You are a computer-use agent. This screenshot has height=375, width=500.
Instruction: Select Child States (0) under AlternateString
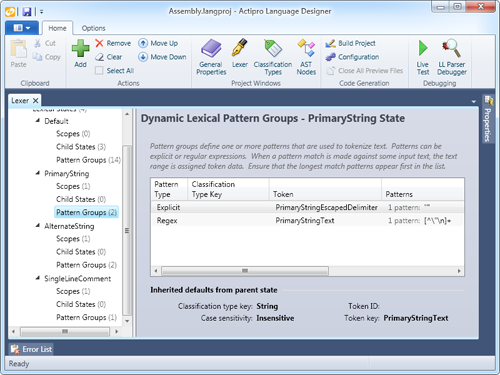81,252
